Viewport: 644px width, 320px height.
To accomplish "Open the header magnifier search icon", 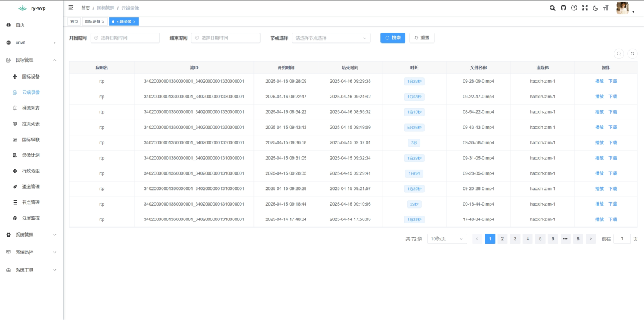I will 552,8.
